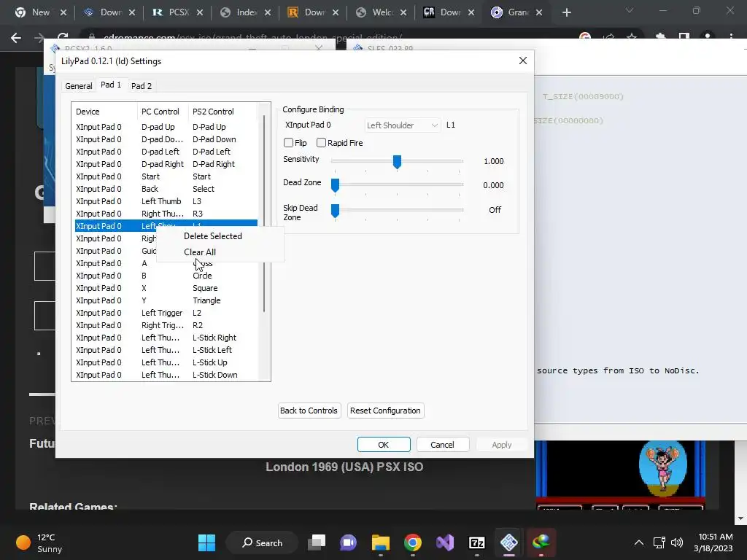This screenshot has width=747, height=560.
Task: Close the Gran browser tab
Action: pos(539,12)
